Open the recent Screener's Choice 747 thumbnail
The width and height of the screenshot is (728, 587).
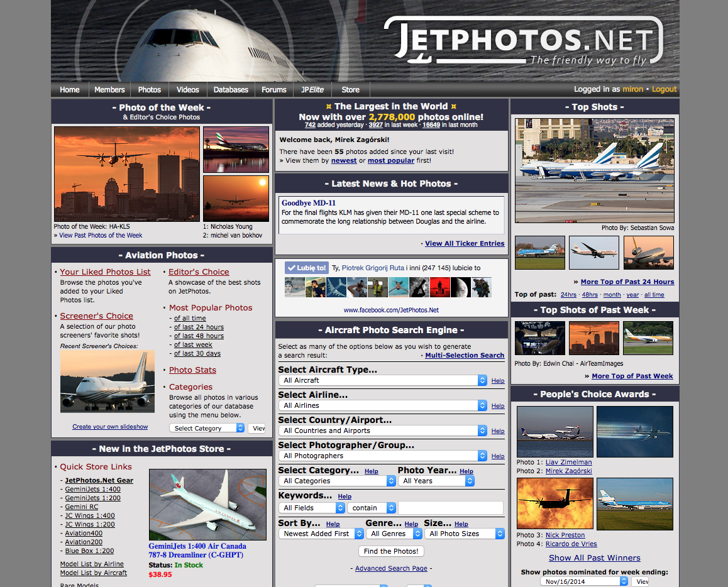(x=108, y=381)
